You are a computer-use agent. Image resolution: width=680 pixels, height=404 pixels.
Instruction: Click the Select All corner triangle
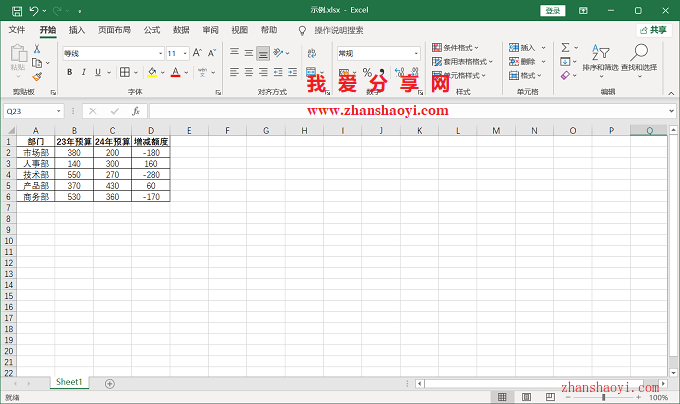click(x=10, y=130)
